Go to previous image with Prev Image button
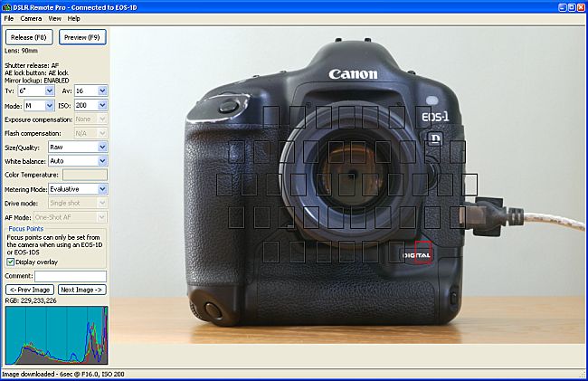This screenshot has width=588, height=381. (x=30, y=290)
